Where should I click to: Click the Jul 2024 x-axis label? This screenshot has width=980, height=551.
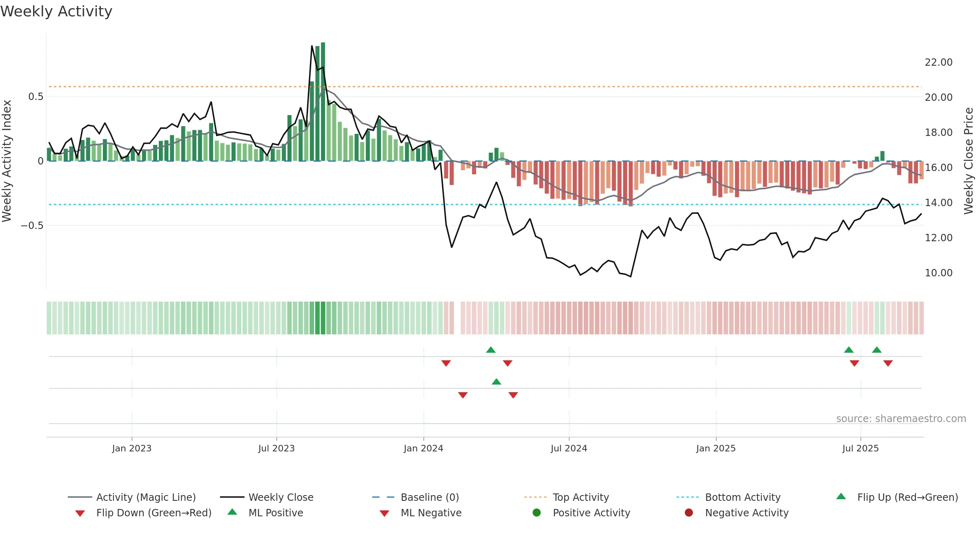(x=569, y=449)
